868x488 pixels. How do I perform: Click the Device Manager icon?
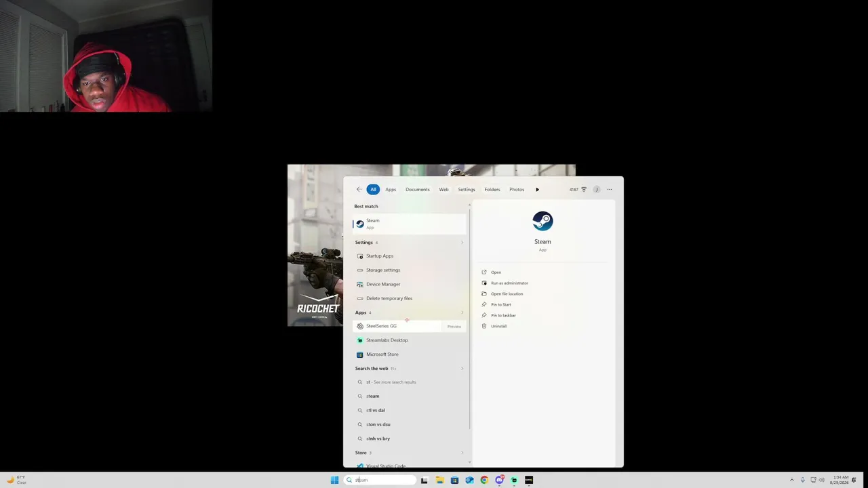(x=360, y=285)
